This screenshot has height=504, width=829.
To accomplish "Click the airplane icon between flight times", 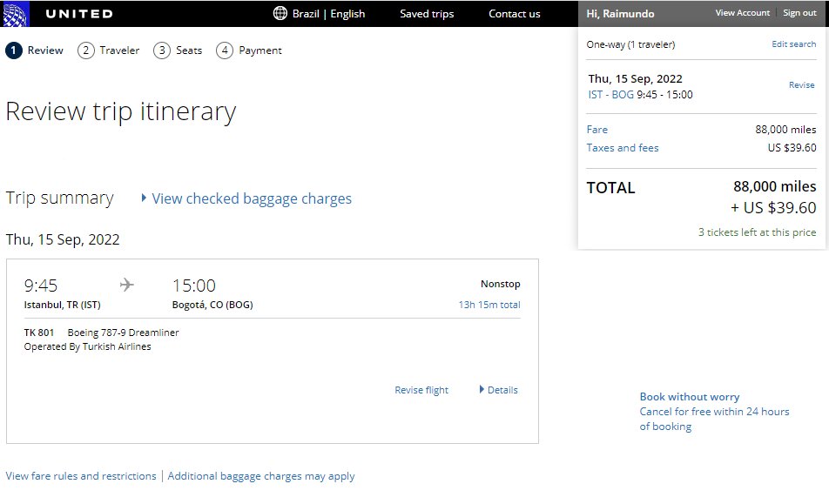I will coord(127,286).
